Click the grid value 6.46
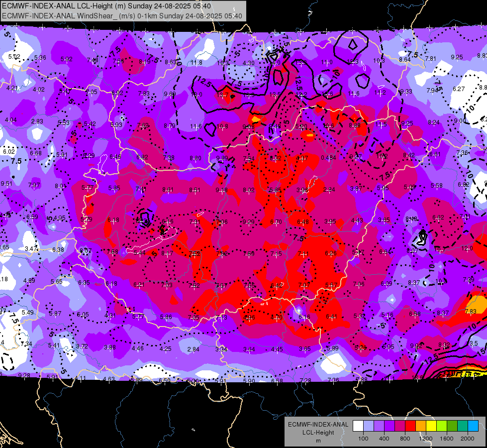The height and width of the screenshot is (448, 487). [x=115, y=157]
